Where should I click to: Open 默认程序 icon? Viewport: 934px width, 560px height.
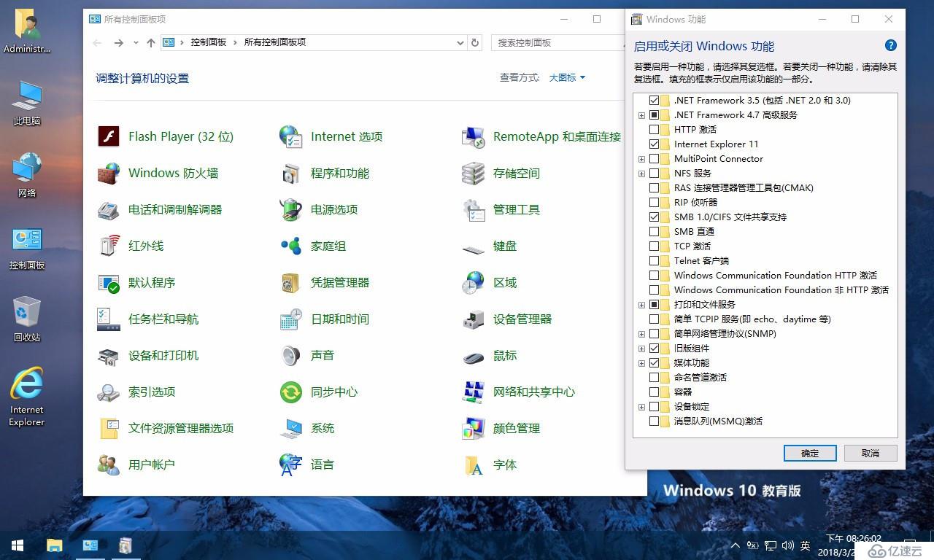click(x=109, y=282)
